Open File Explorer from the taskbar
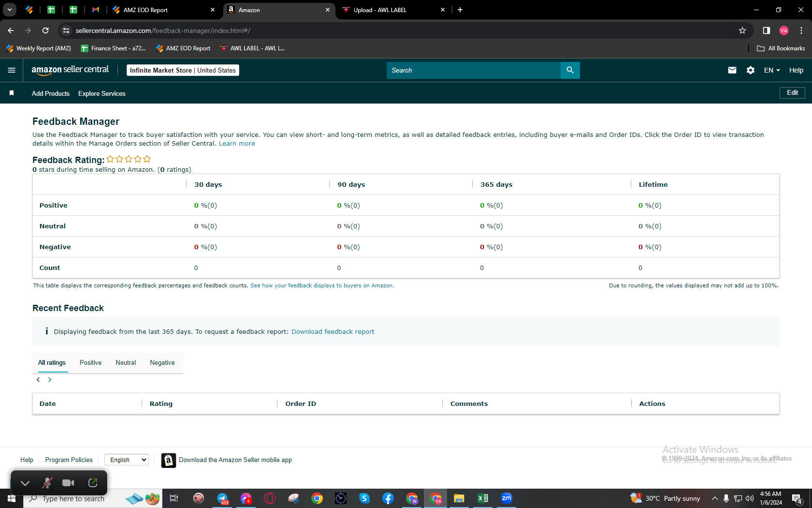This screenshot has width=812, height=508. click(x=459, y=498)
